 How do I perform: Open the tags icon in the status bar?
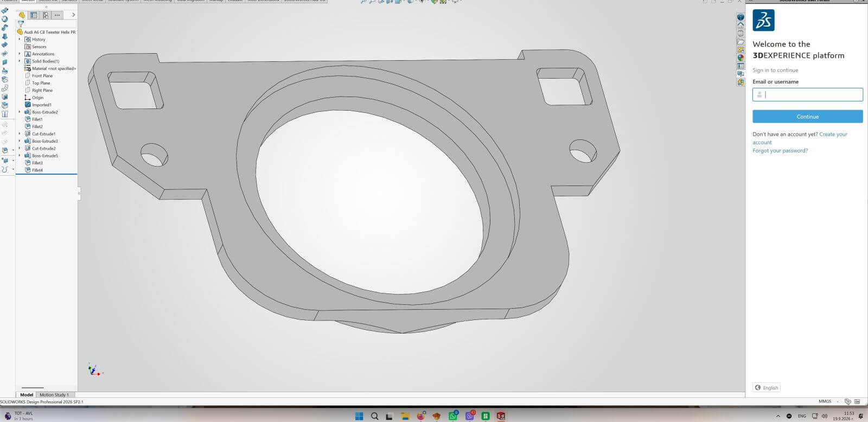point(848,402)
